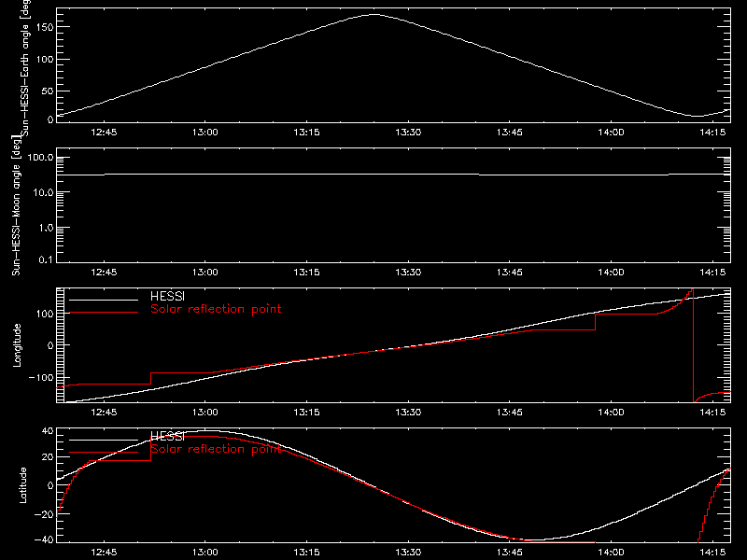Click the Latitude axis label

point(22,485)
